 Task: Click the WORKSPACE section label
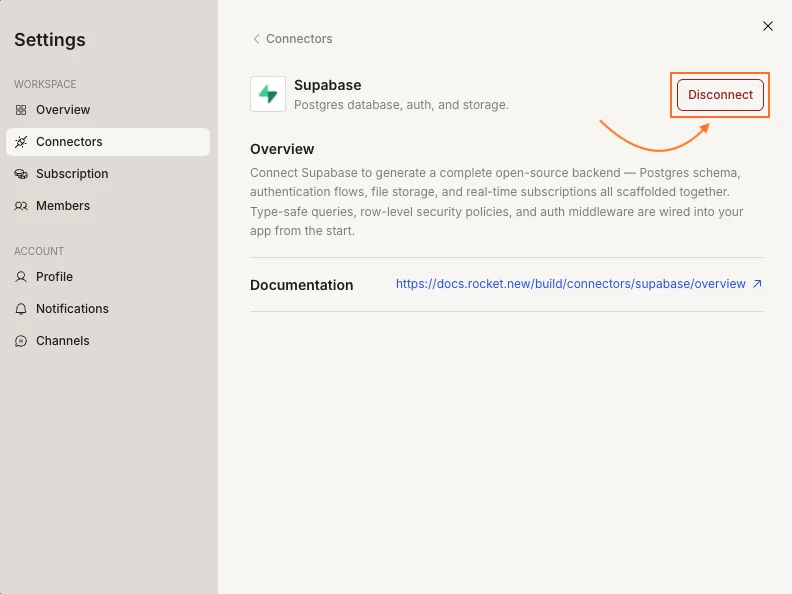[x=45, y=84]
